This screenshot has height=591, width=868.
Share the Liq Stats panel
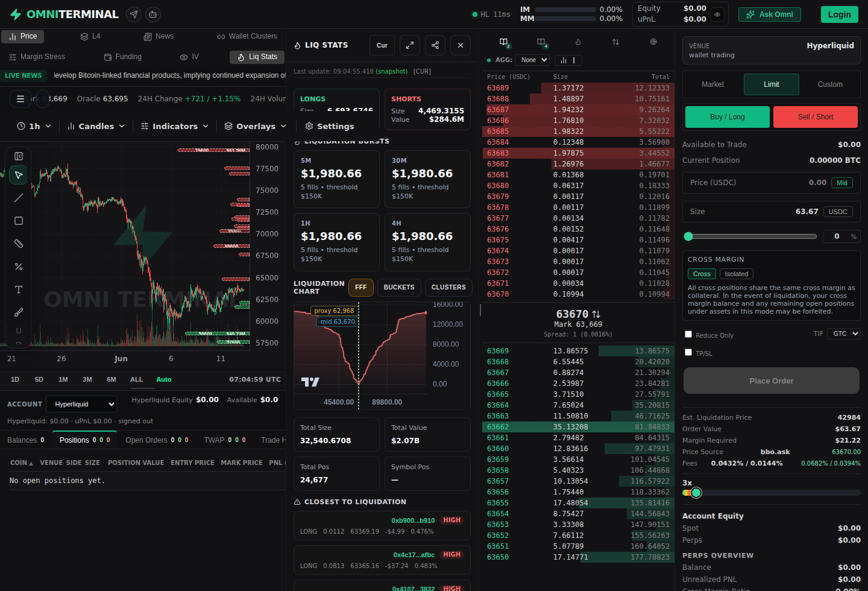(x=435, y=45)
